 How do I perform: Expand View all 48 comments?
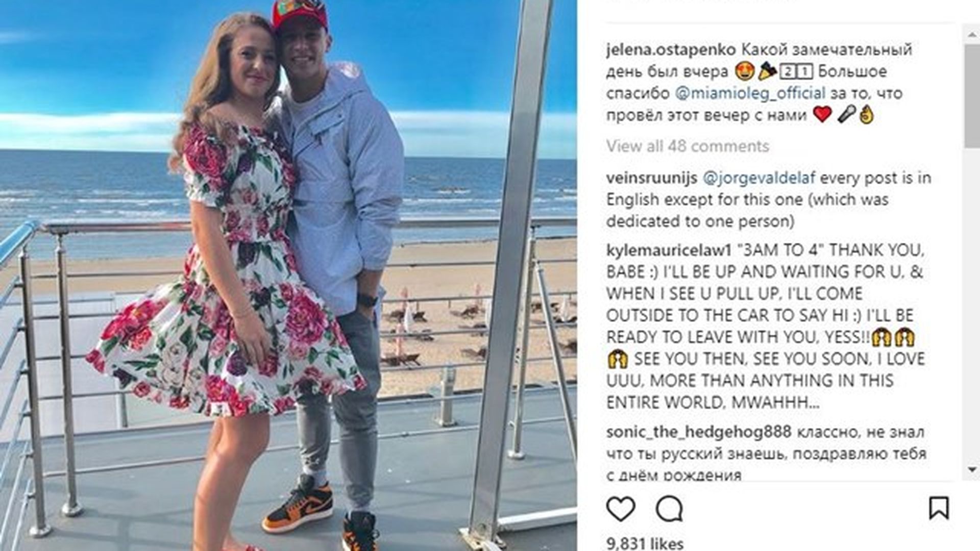point(688,146)
